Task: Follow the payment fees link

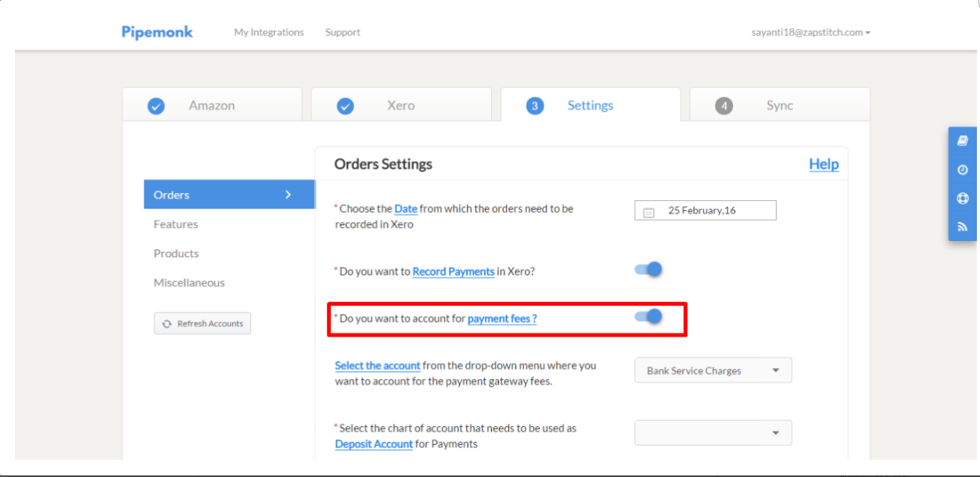Action: point(502,319)
